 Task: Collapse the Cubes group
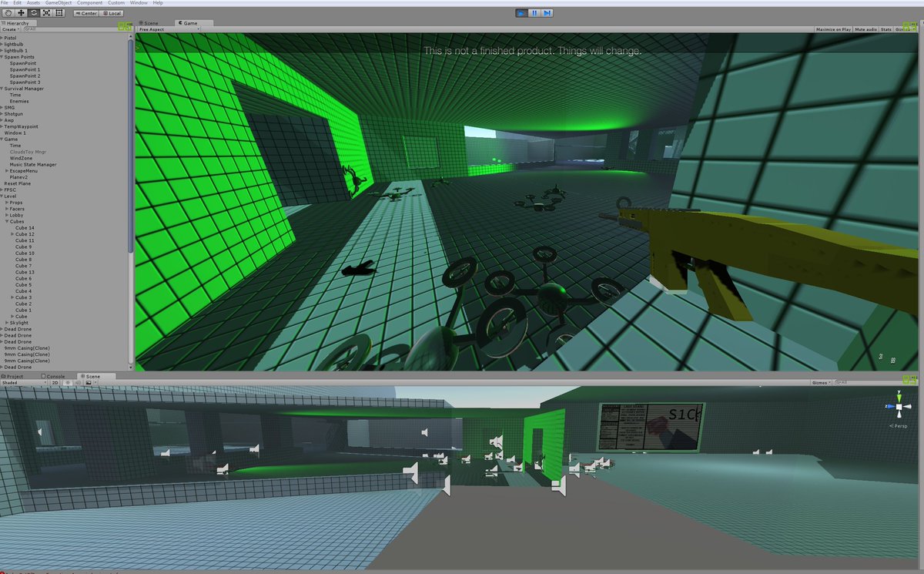click(7, 222)
